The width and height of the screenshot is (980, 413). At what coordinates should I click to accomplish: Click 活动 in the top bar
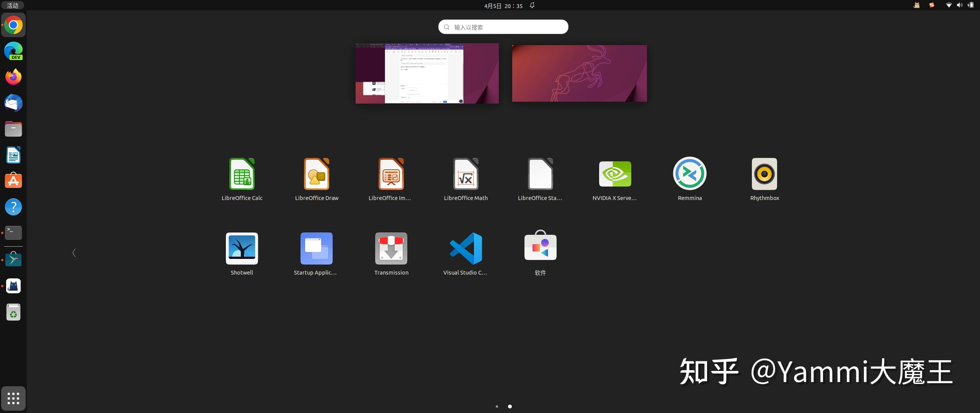[x=13, y=5]
